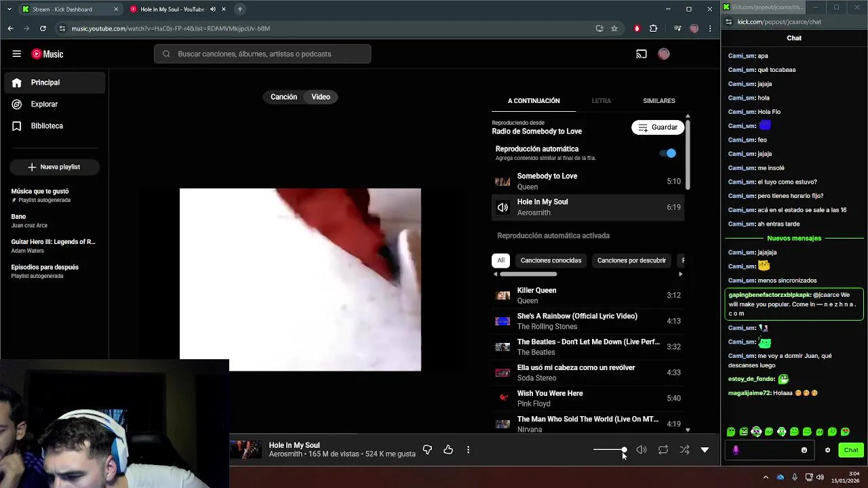
Task: Play Wish You Were Here by Pink Floyd
Action: pyautogui.click(x=588, y=399)
